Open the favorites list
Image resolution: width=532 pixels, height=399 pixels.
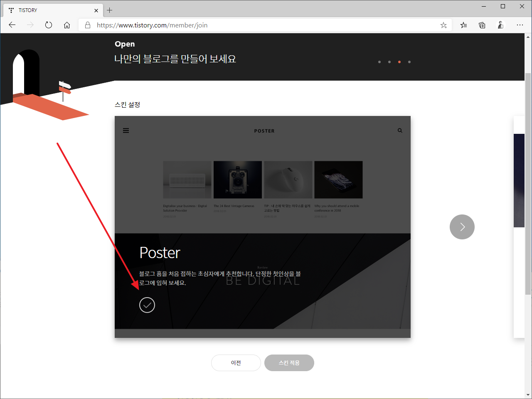pos(463,25)
